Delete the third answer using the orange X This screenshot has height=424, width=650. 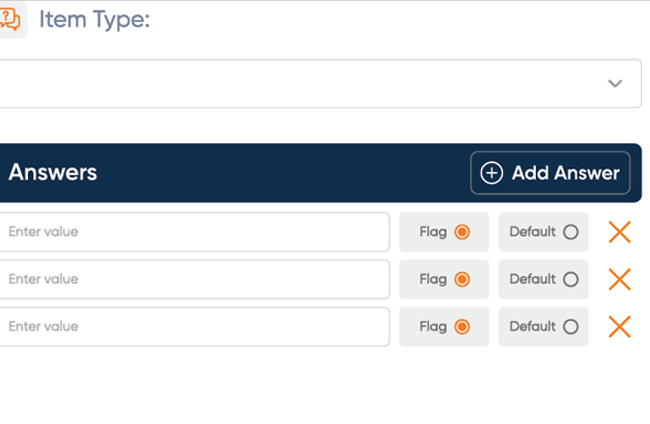coord(619,327)
